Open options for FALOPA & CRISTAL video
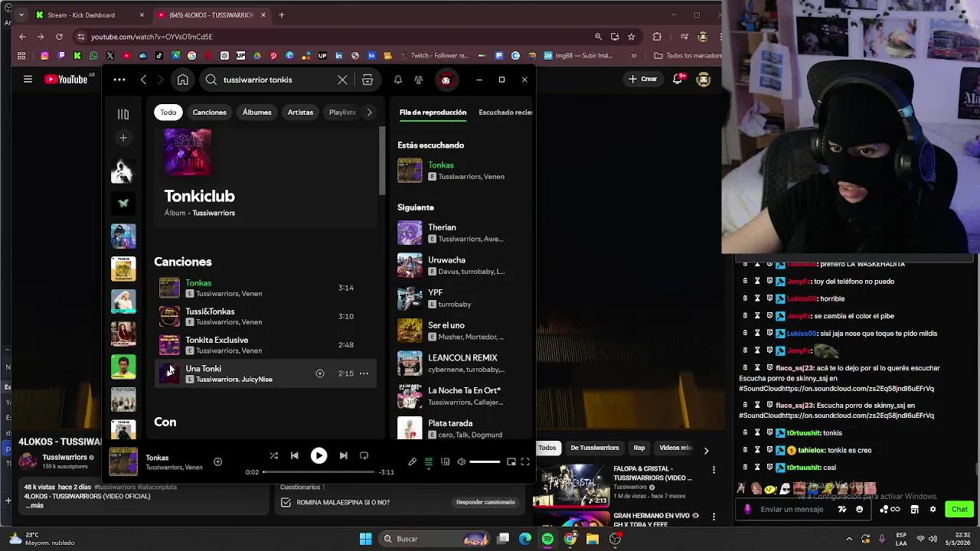The height and width of the screenshot is (551, 980). [714, 470]
